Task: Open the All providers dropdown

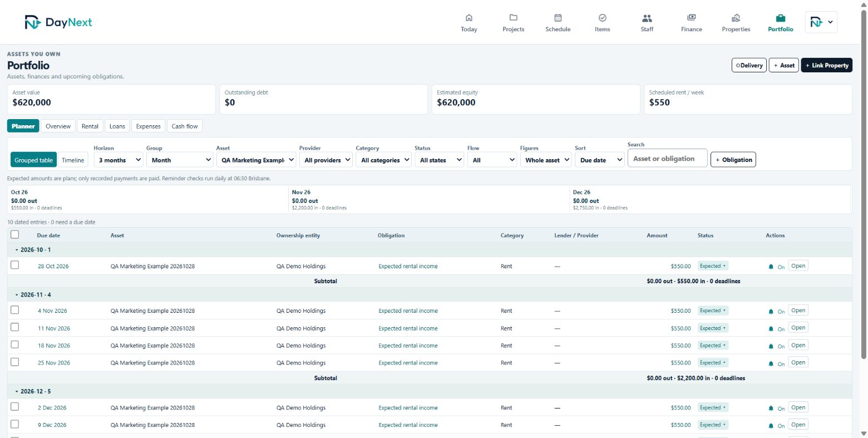Action: (326, 160)
